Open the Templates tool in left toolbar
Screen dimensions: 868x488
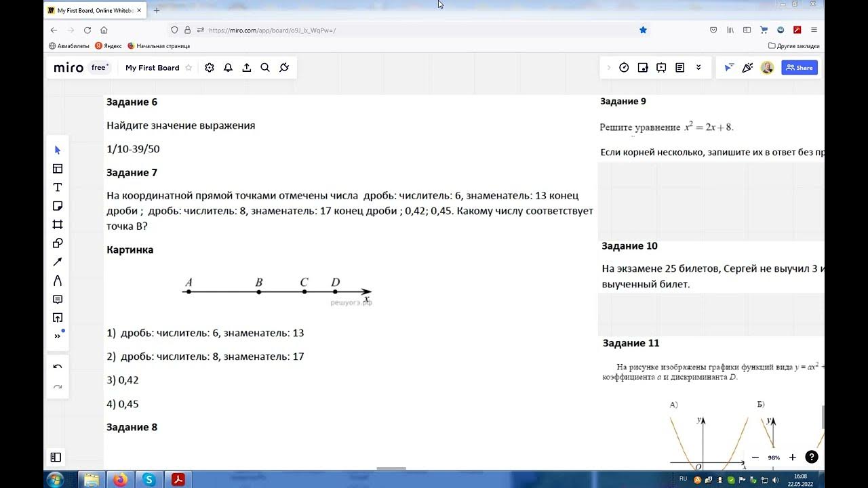pos(58,169)
